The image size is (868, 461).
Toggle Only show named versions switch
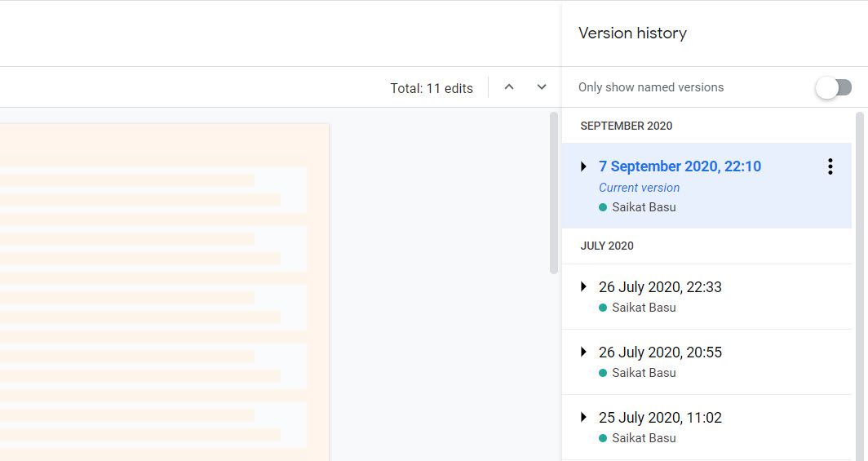click(834, 87)
